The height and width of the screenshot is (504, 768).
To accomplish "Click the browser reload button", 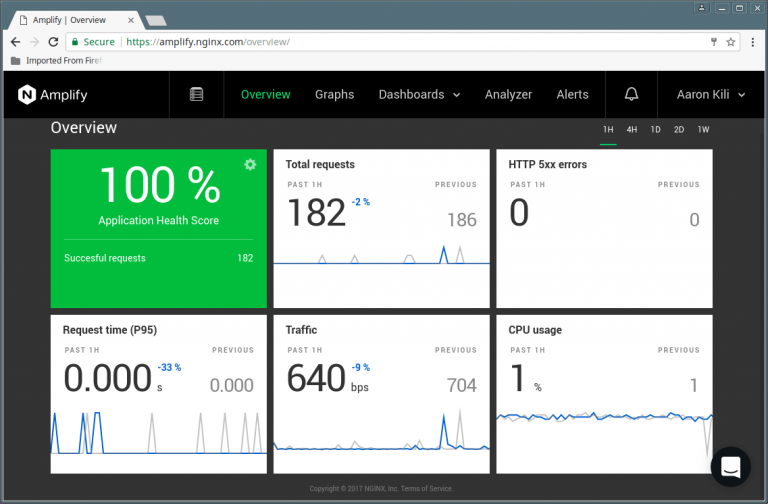I will tap(55, 42).
